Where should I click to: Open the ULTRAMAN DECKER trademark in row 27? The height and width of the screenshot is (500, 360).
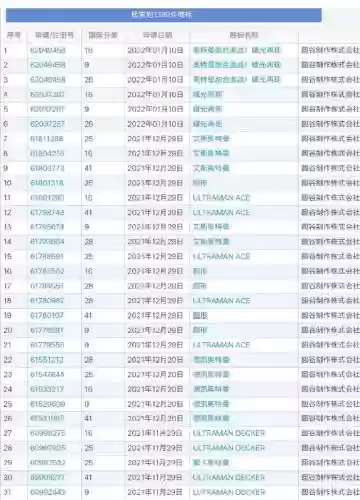coord(229,433)
